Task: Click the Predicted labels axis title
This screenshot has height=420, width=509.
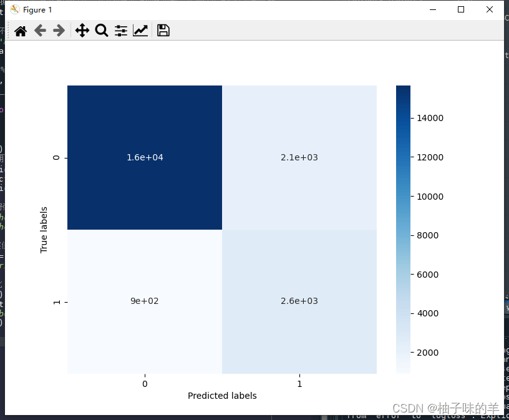Action: pos(222,396)
